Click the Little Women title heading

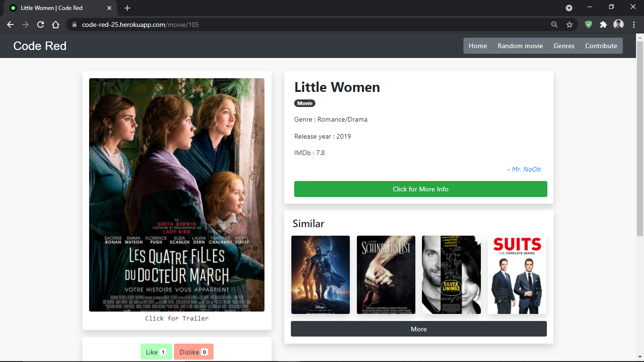pyautogui.click(x=337, y=87)
